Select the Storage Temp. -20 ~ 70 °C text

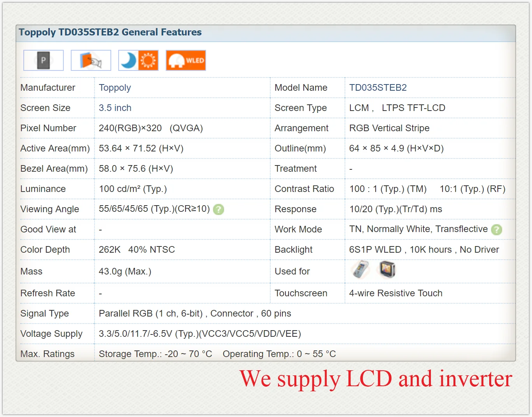(156, 354)
